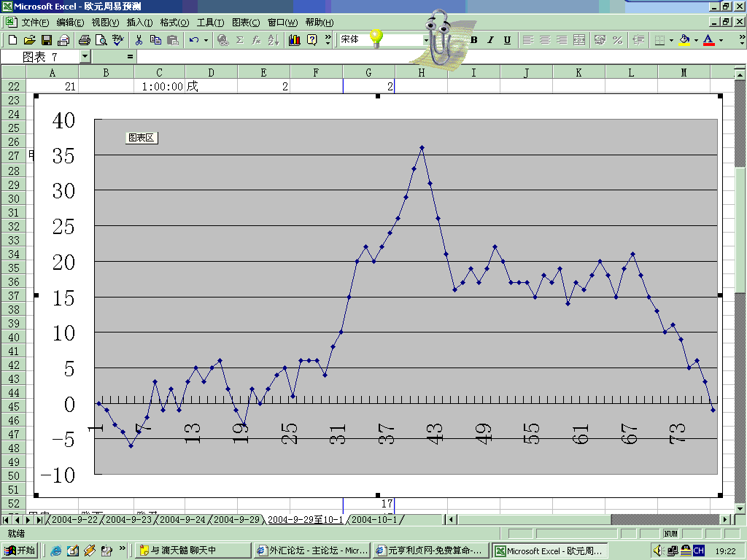Image resolution: width=747 pixels, height=560 pixels.
Task: Apply the yellow fill color swatch
Action: tap(684, 40)
